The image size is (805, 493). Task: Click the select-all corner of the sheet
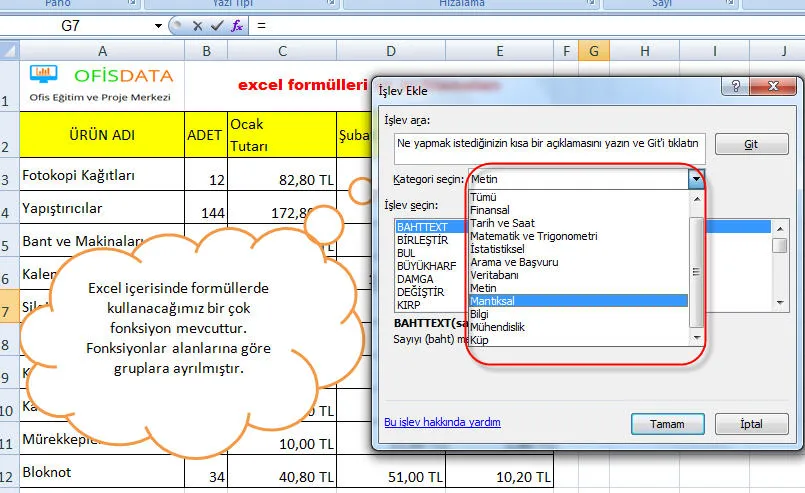tap(9, 50)
